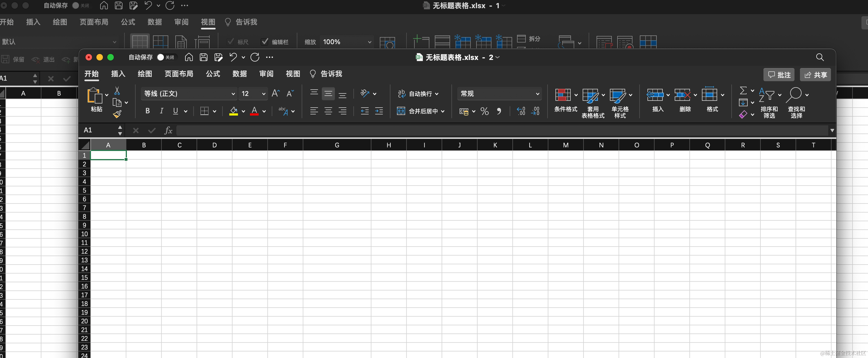This screenshot has width=868, height=358.
Task: Bottom align cell contents
Action: pos(342,95)
